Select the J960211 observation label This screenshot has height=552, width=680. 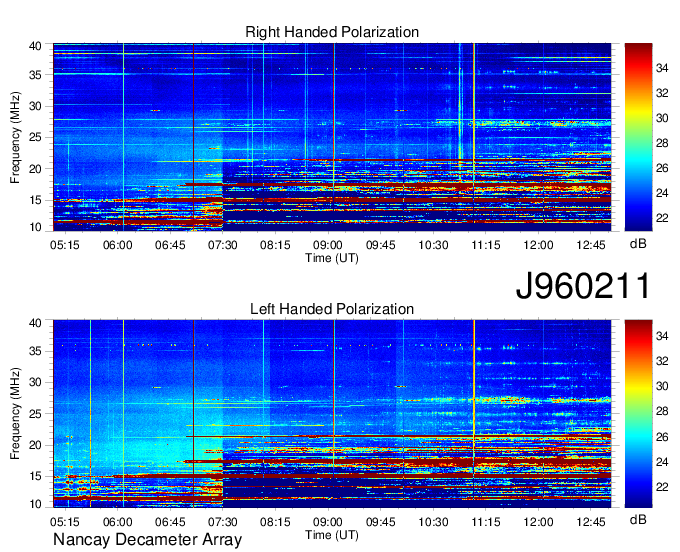coord(583,286)
